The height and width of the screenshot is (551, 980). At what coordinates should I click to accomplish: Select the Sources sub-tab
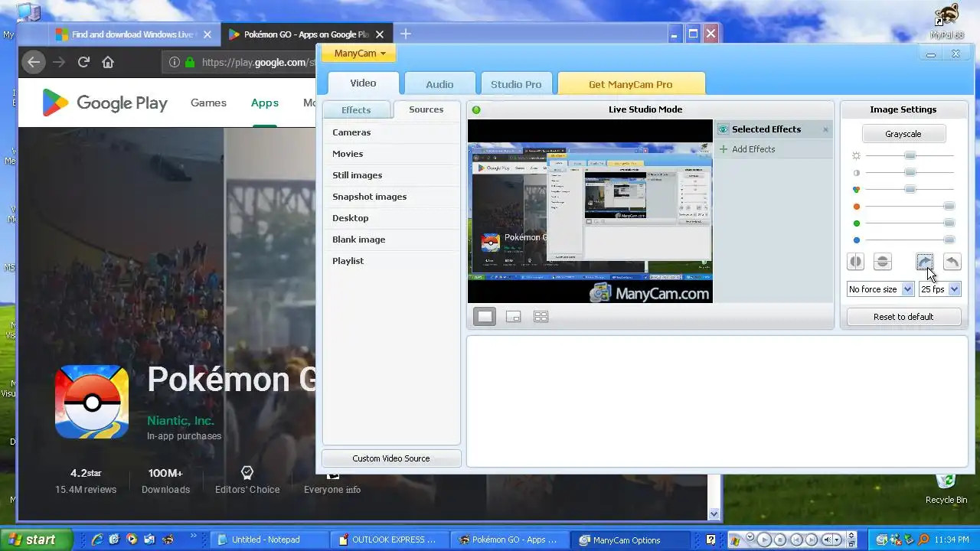pos(426,109)
